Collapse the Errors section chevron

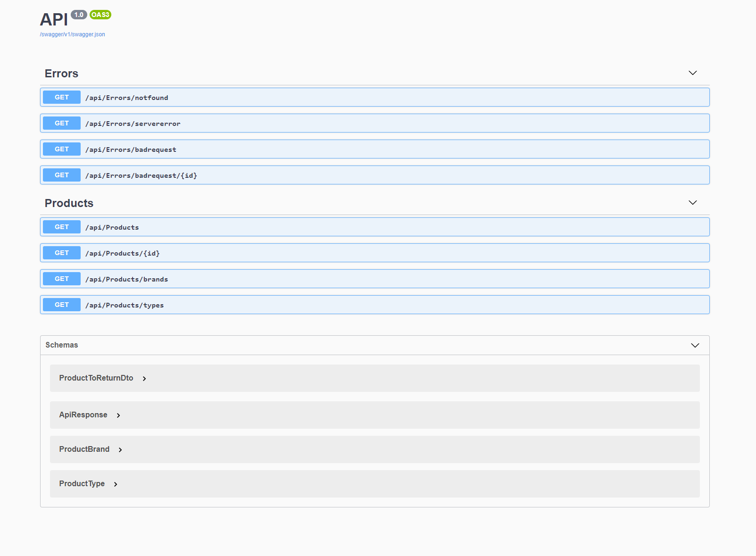pyautogui.click(x=692, y=73)
